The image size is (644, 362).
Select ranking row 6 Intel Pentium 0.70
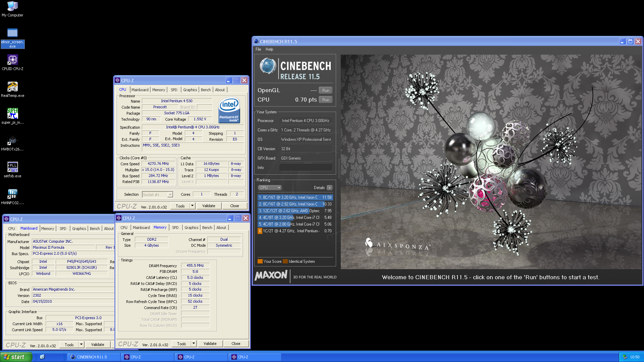295,231
